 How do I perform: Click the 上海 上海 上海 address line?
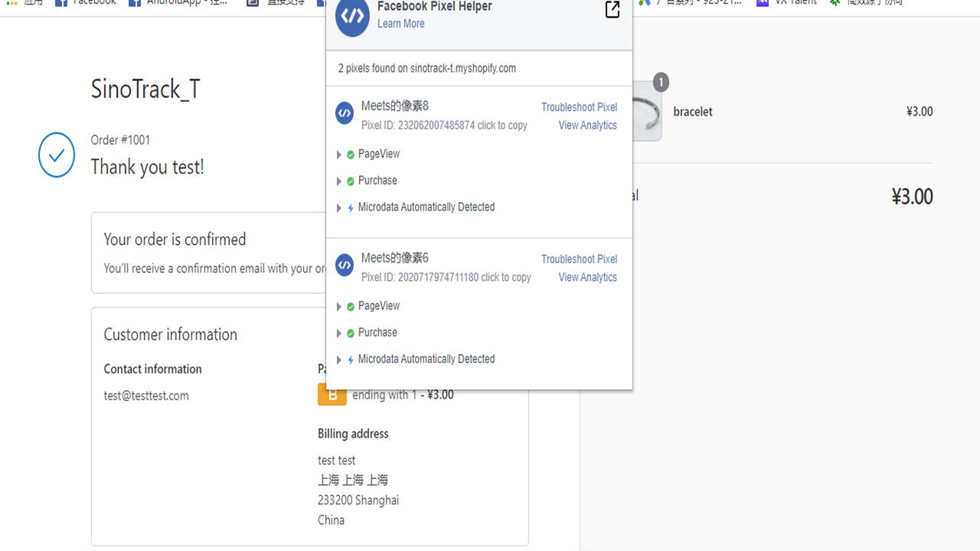[353, 481]
